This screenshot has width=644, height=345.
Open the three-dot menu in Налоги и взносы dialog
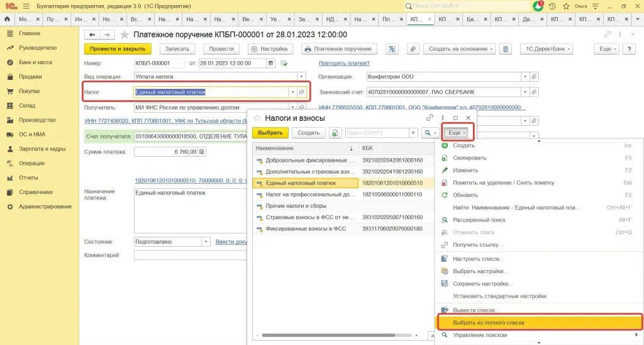click(443, 118)
